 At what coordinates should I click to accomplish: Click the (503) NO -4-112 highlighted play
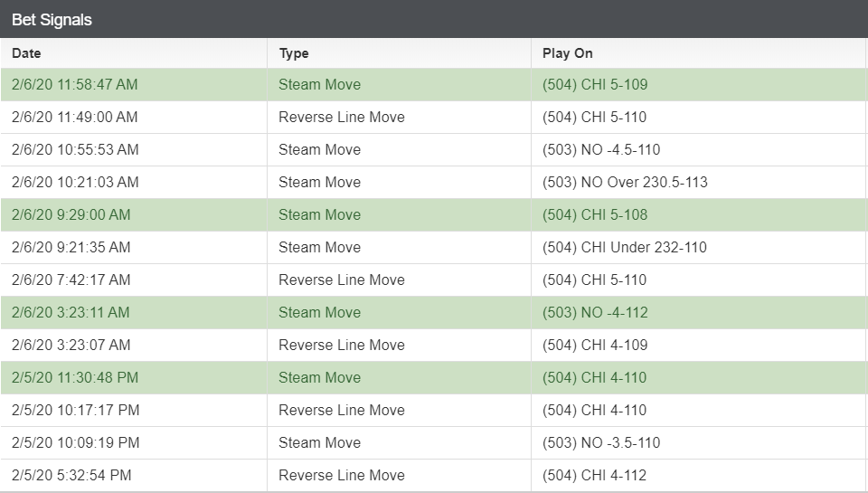(x=595, y=312)
